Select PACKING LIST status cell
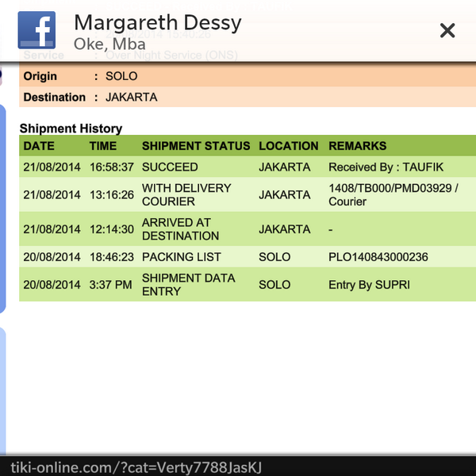 [x=181, y=257]
